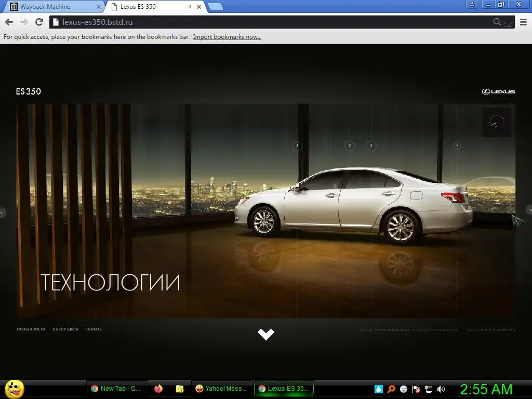This screenshot has width=532, height=399.
Task: Click the Import bookmarks now link
Action: coord(227,37)
